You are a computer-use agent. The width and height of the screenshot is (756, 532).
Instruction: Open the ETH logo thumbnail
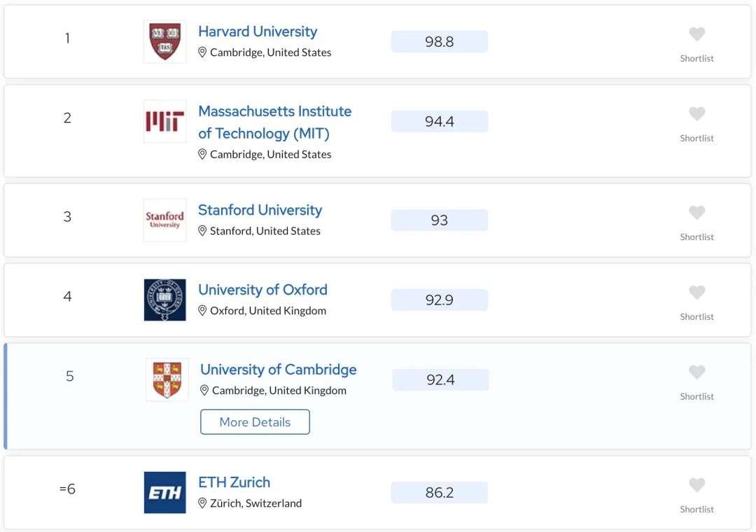tap(165, 492)
